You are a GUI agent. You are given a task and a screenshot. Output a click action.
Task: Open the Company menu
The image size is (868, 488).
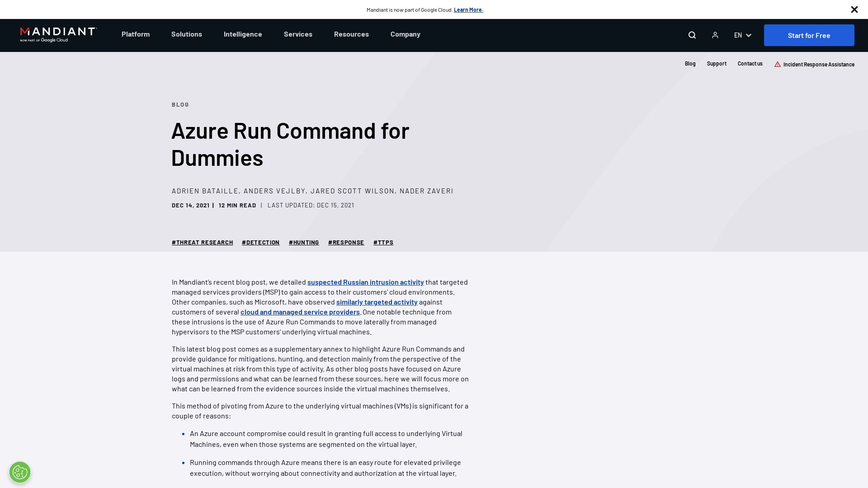click(x=406, y=34)
